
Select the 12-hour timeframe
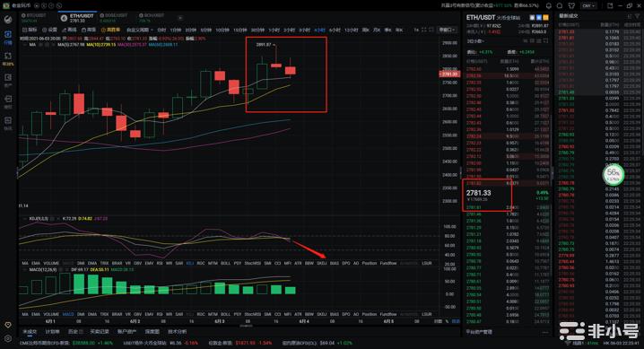click(352, 30)
